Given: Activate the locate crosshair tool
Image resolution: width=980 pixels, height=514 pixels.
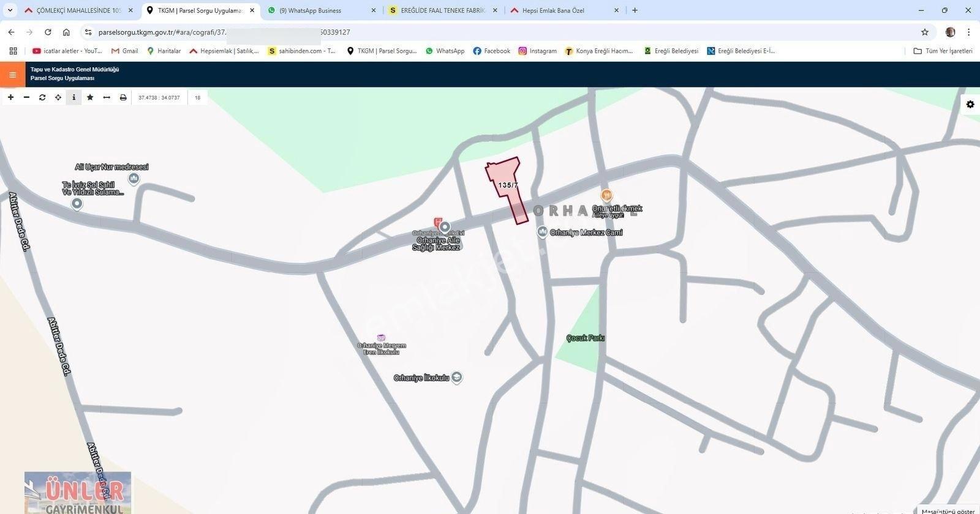Looking at the screenshot, I should (58, 97).
